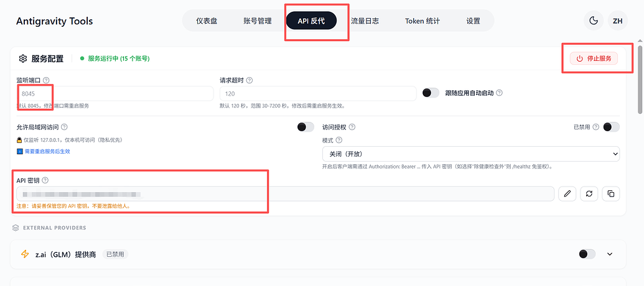644x286 pixels.
Task: Toggle dark mode moon icon
Action: (594, 21)
